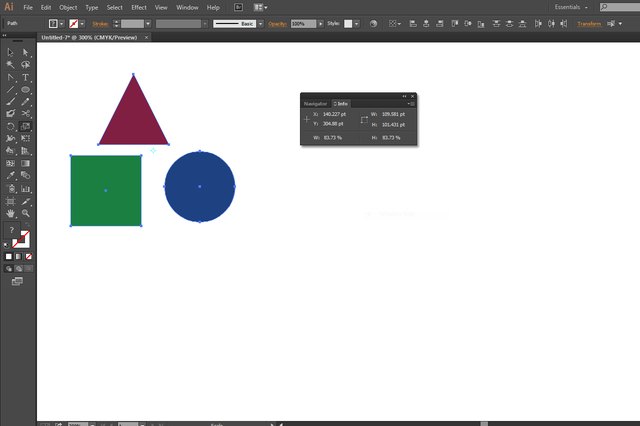The image size is (640, 426).
Task: Click the Opacity panel link
Action: pos(277,24)
